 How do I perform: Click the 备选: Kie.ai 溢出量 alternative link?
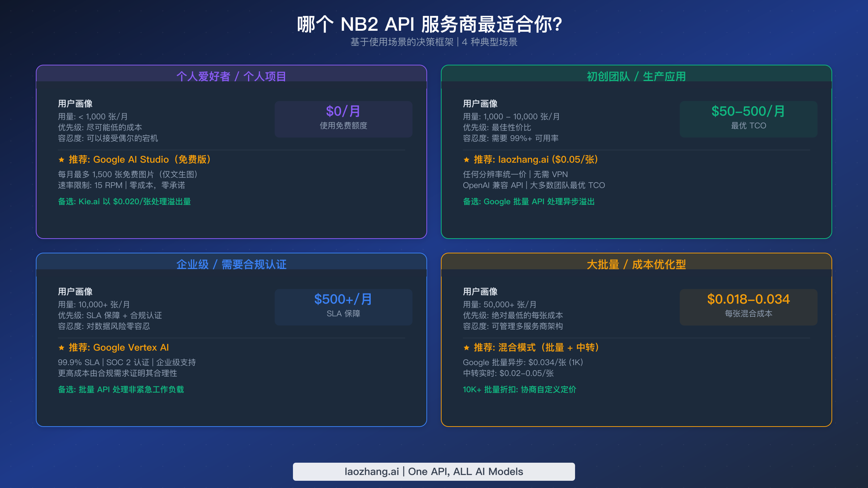(x=124, y=202)
